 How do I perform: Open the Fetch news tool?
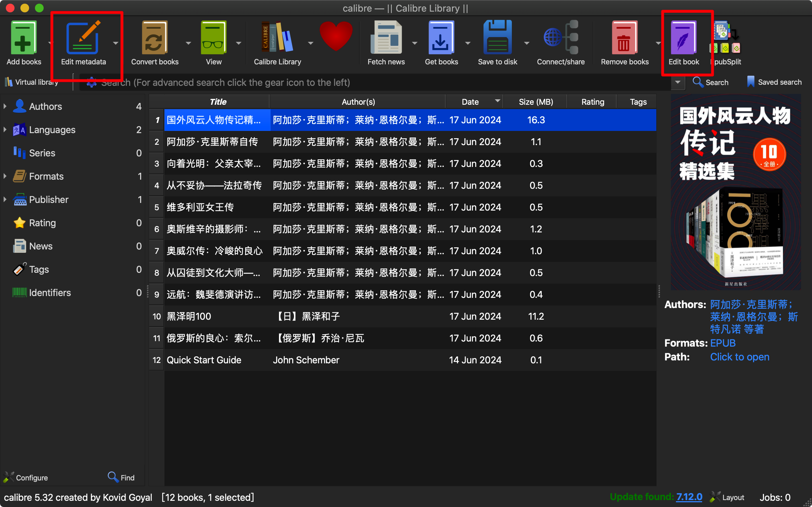386,38
